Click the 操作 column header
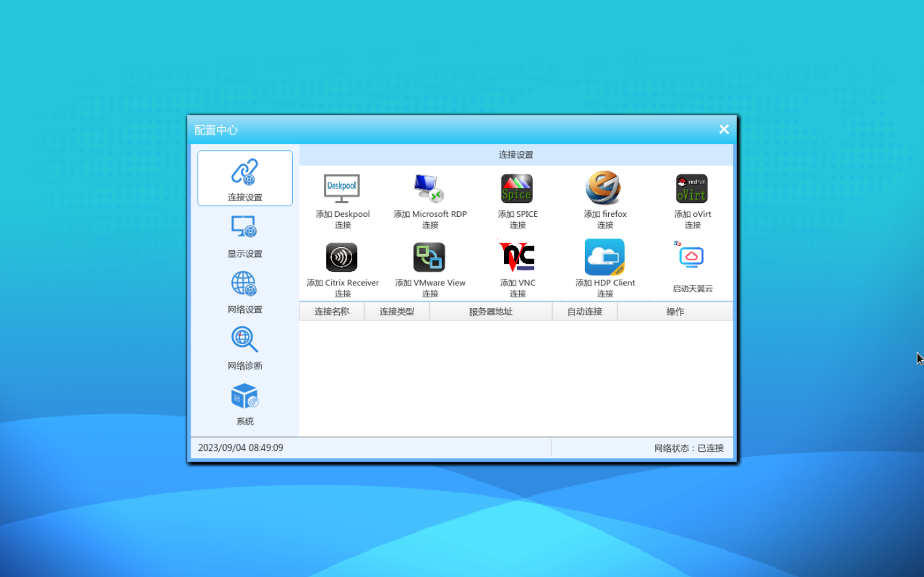The image size is (924, 577). [x=675, y=311]
